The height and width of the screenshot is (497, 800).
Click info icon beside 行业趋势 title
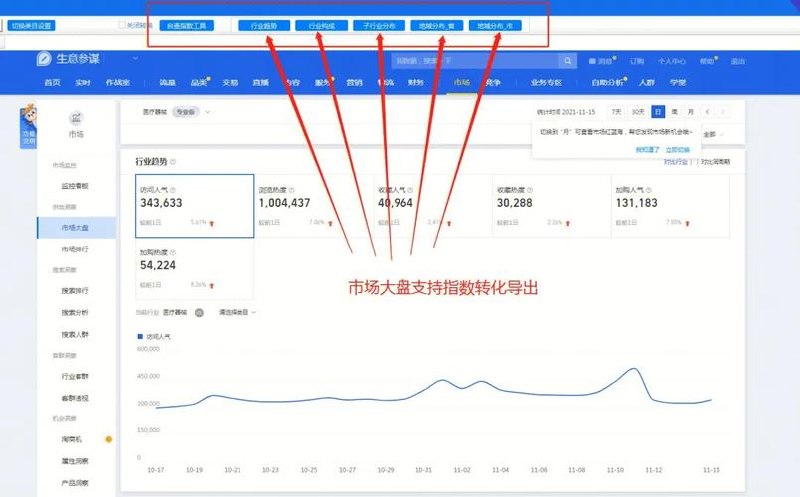pos(172,162)
